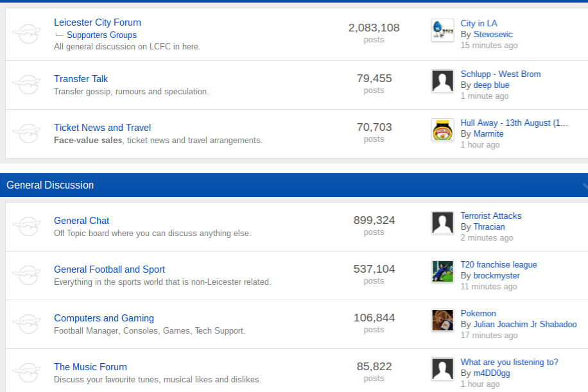The image size is (588, 392).
Task: Click the forum icon beside General Chat
Action: (x=26, y=226)
